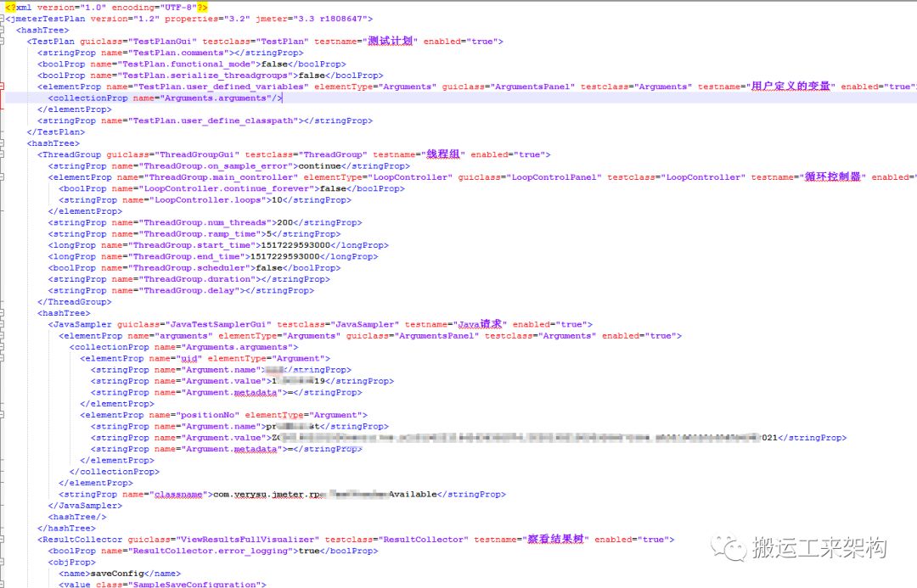Collapse the red user_defined_variables fold marker

[x=2, y=87]
